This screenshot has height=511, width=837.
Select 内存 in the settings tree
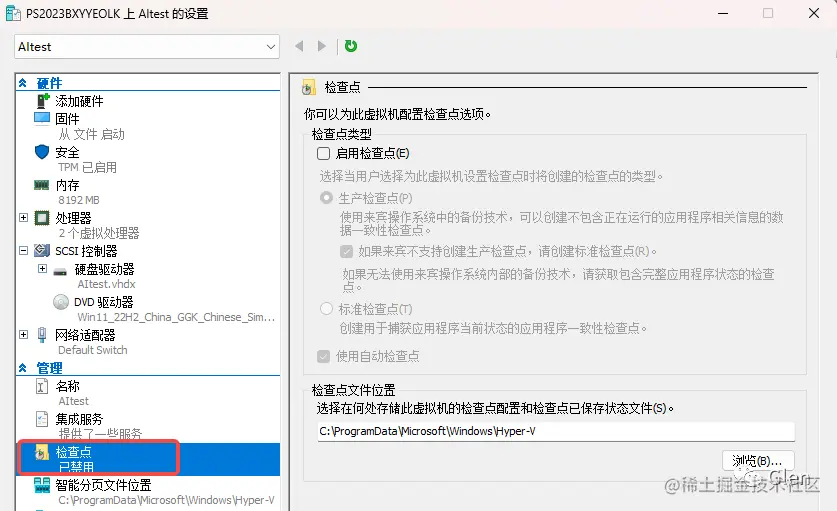pos(67,185)
